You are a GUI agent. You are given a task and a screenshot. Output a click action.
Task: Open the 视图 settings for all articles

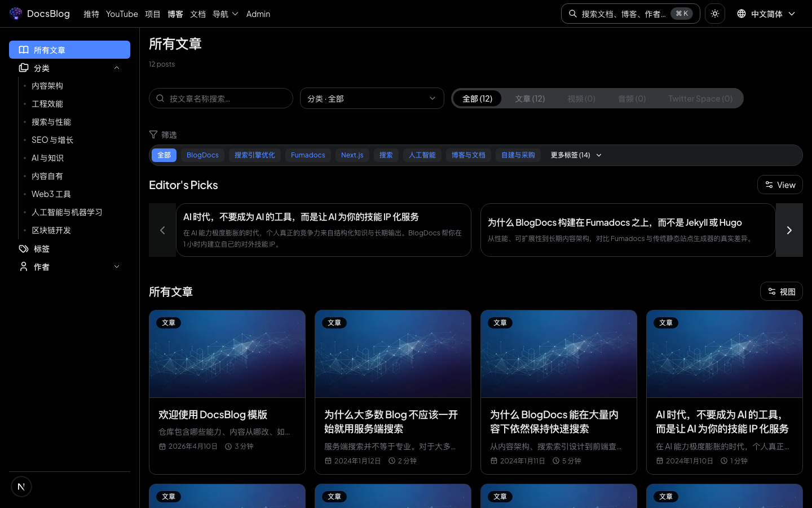point(781,291)
